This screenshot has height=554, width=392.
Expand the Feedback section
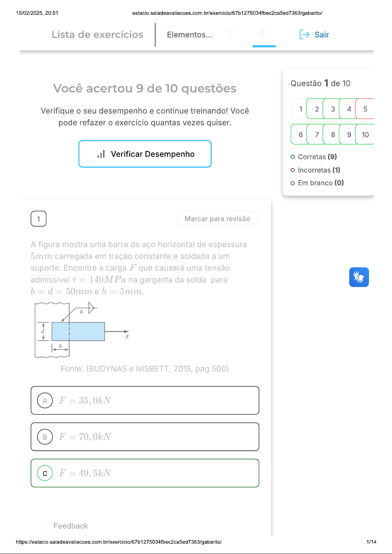70,526
